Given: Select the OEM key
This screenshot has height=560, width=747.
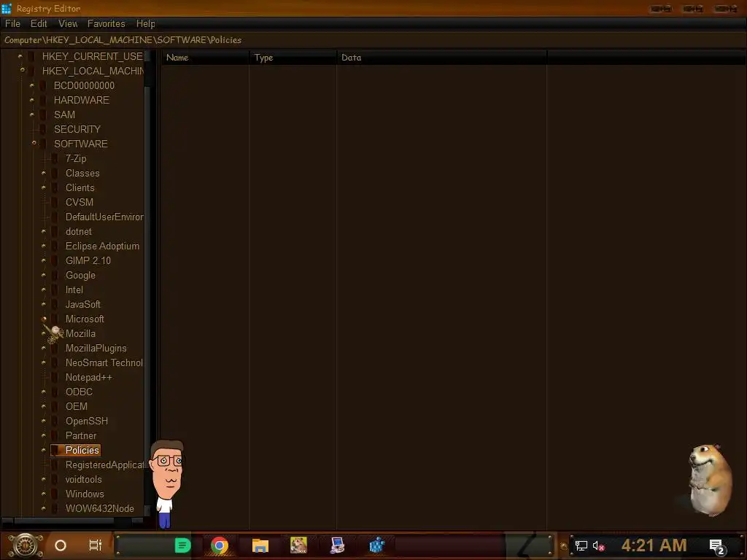Looking at the screenshot, I should pos(76,406).
